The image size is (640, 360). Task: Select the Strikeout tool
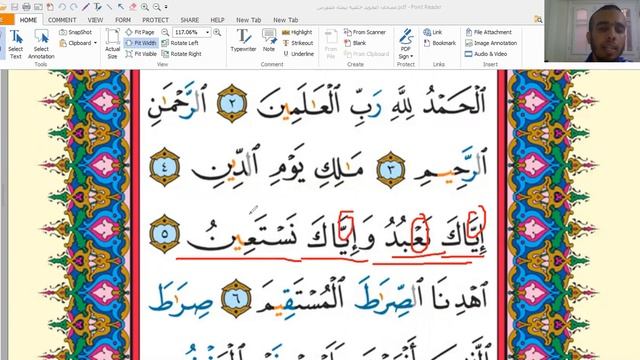coord(298,43)
